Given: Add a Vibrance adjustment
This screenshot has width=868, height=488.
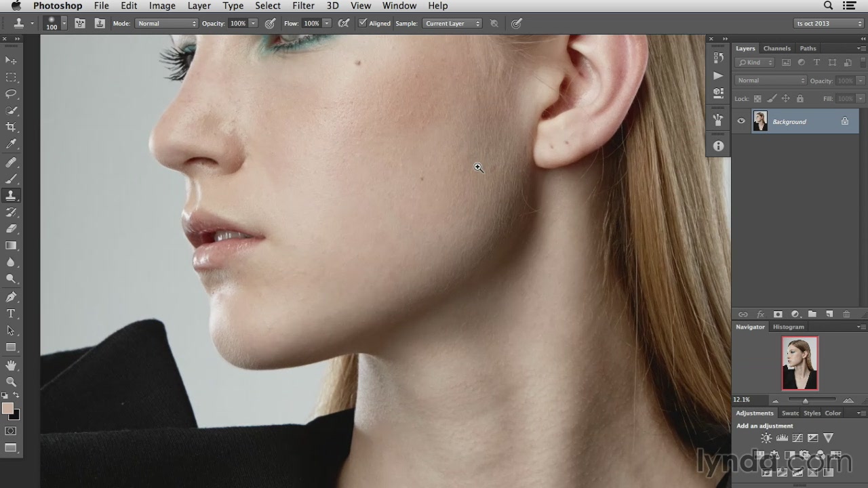Looking at the screenshot, I should click(x=828, y=438).
